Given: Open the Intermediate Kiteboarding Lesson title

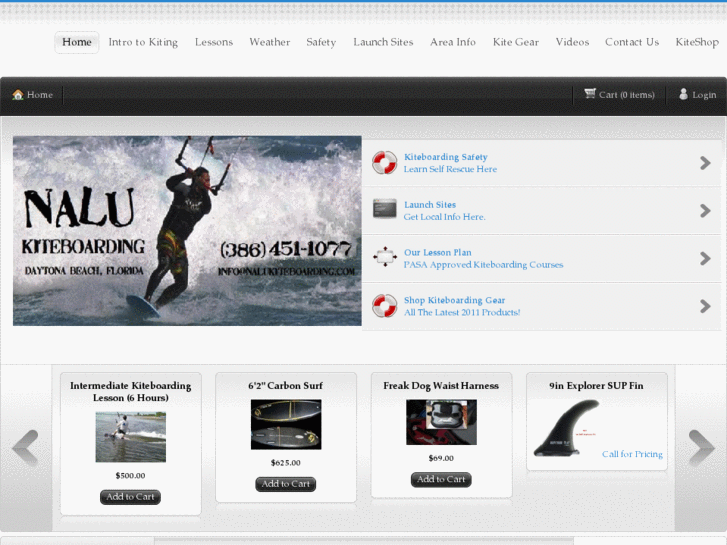Looking at the screenshot, I should 130,391.
